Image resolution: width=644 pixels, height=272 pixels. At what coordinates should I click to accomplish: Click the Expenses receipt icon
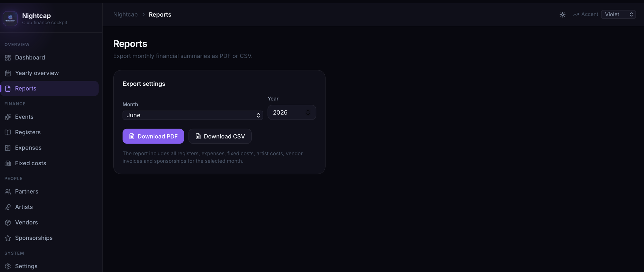(x=8, y=147)
